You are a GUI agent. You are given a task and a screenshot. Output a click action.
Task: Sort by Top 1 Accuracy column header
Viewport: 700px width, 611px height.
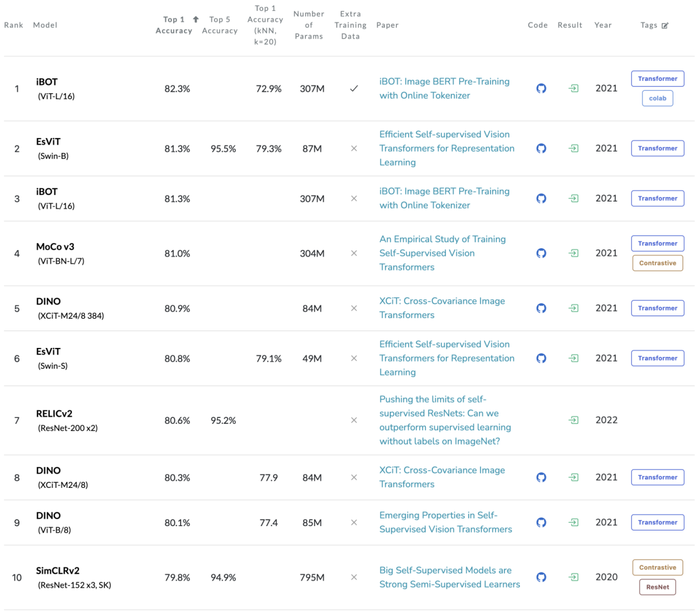click(x=174, y=25)
